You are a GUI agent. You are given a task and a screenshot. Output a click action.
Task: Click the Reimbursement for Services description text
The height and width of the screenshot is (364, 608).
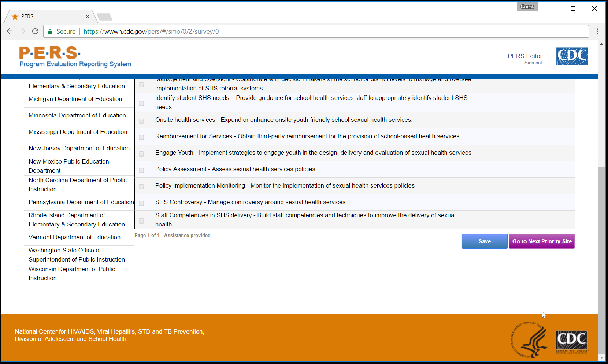coord(307,136)
